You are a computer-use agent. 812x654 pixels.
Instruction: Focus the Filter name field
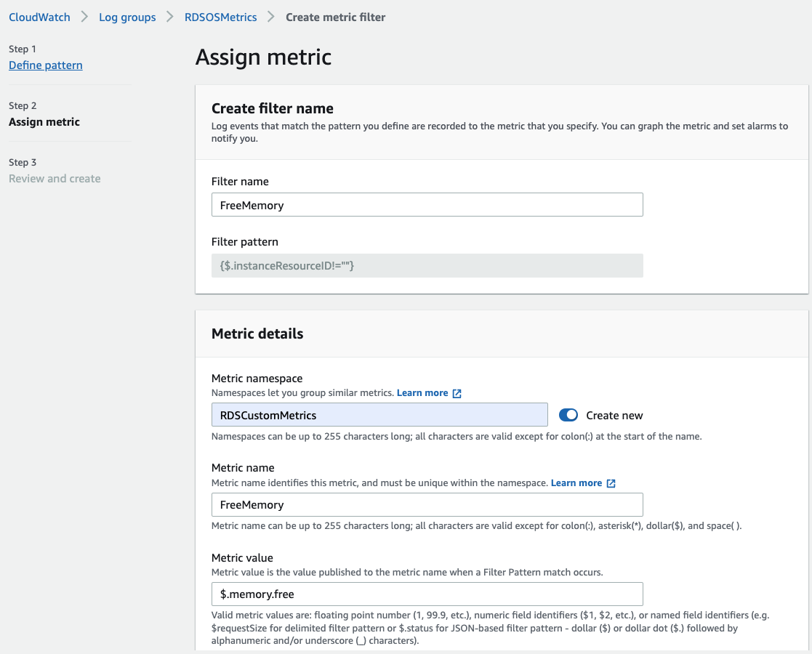point(427,205)
